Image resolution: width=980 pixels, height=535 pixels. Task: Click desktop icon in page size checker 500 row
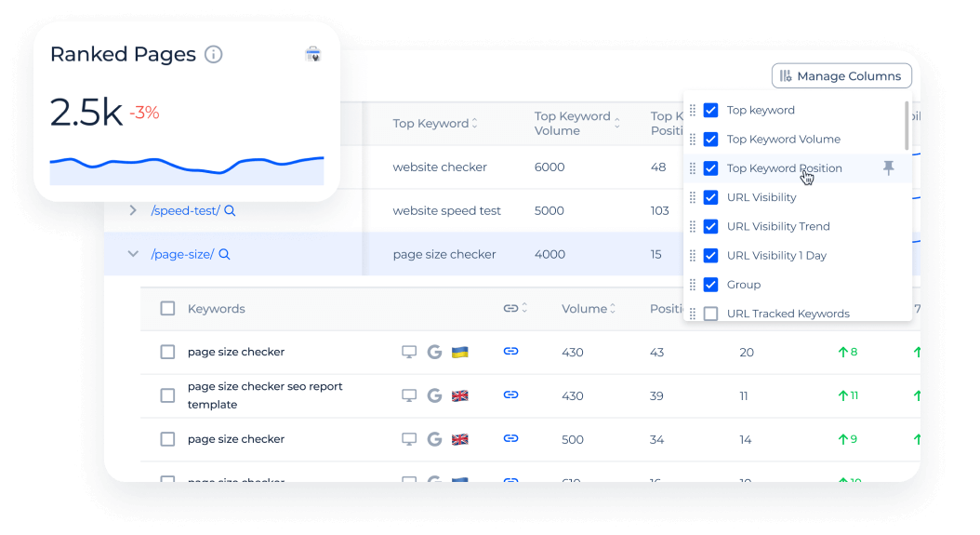tap(409, 439)
